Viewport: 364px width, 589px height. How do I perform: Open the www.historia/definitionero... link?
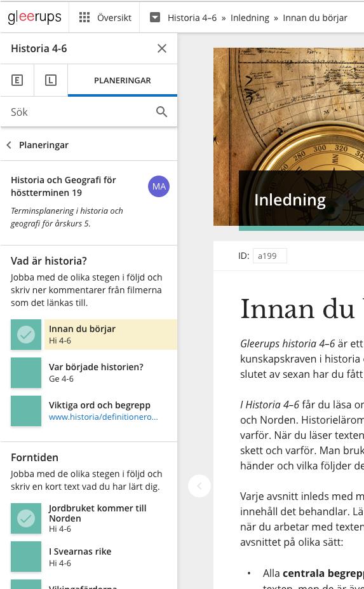click(x=104, y=417)
